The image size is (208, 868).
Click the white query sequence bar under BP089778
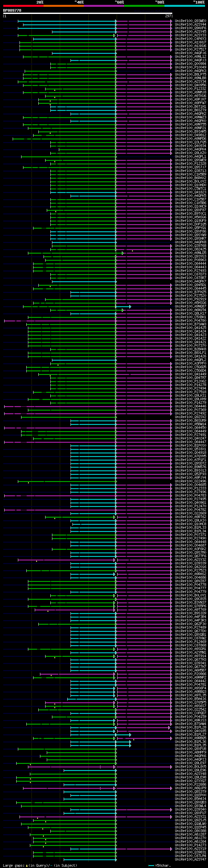coord(87,13)
